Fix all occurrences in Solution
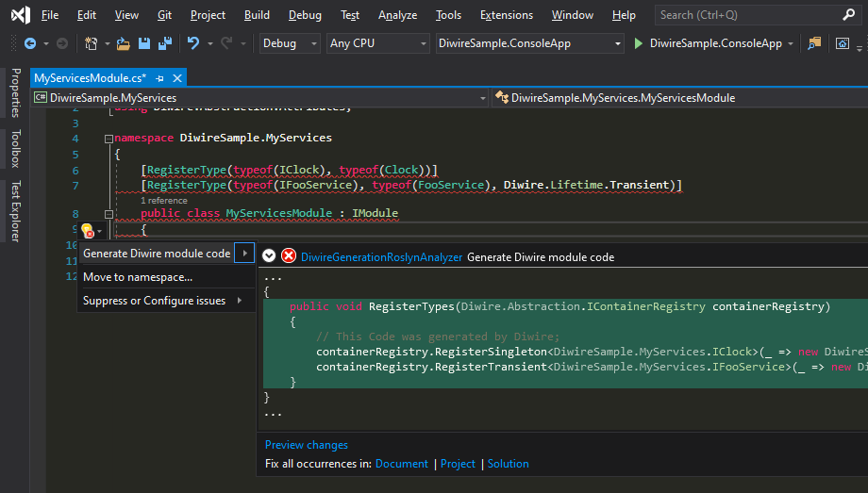 [x=508, y=464]
